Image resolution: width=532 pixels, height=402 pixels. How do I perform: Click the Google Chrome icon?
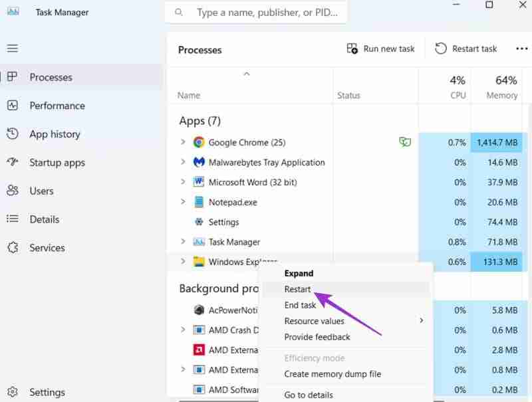pyautogui.click(x=199, y=142)
